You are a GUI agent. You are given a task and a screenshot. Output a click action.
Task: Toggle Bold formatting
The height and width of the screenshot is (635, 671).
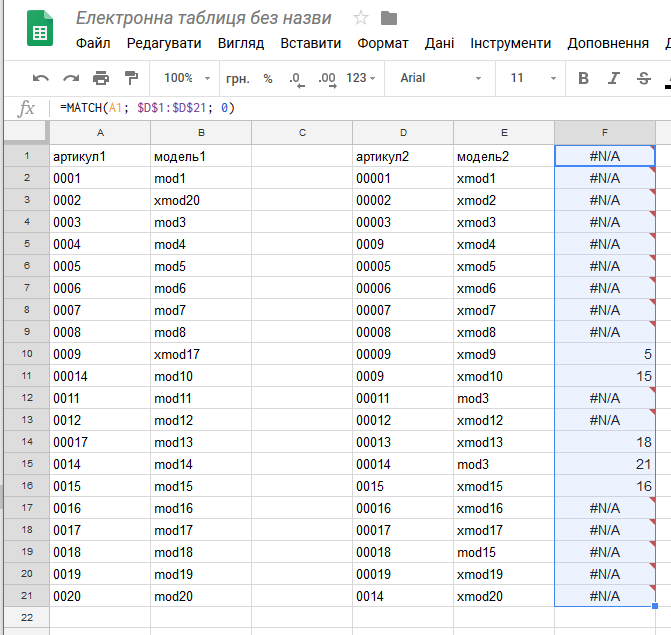pos(583,78)
